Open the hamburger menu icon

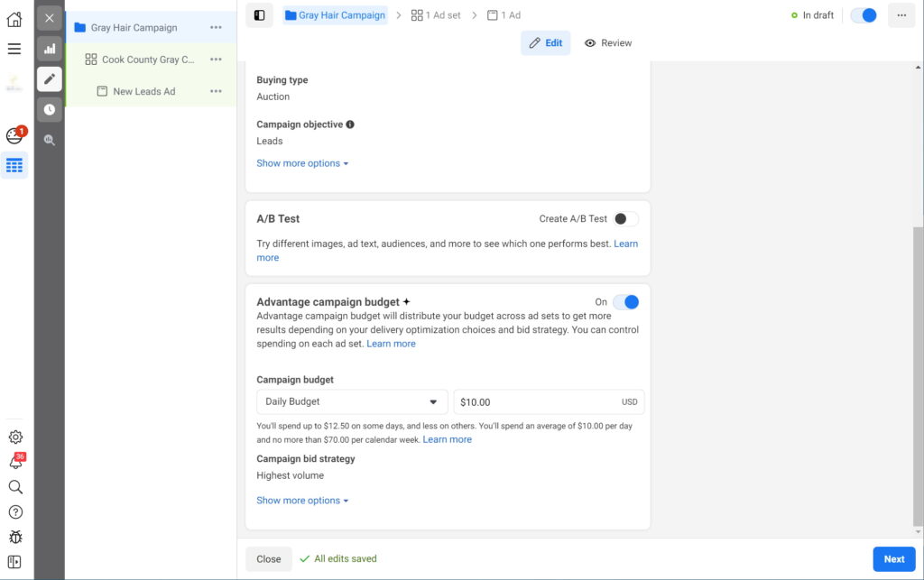pyautogui.click(x=14, y=49)
